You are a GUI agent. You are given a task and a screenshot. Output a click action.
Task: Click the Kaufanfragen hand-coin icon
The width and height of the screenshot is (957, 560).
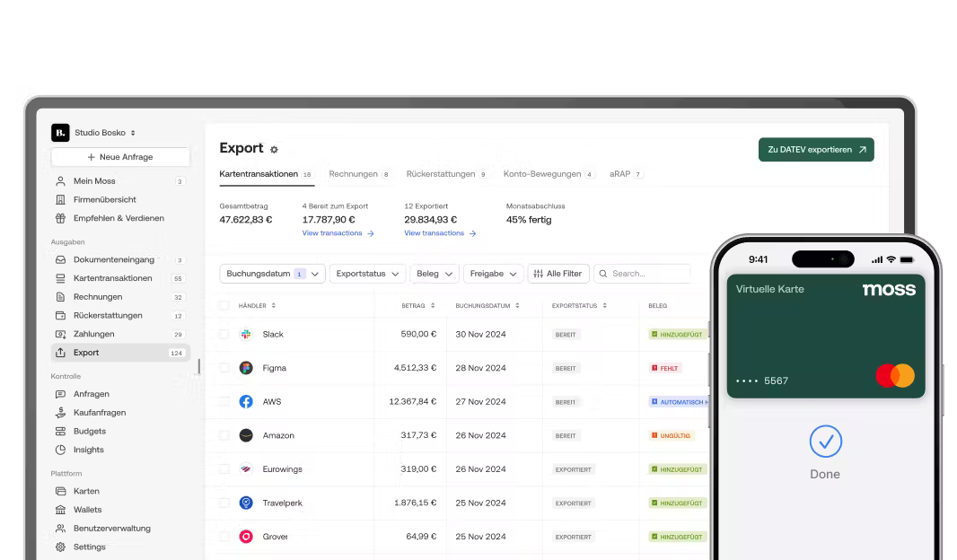[x=60, y=413]
